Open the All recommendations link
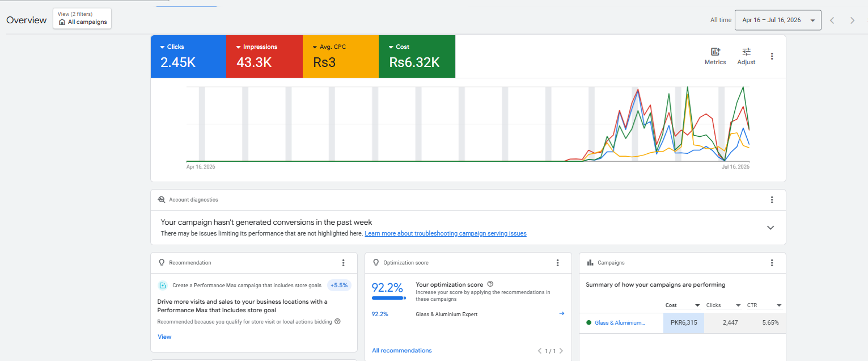Image resolution: width=868 pixels, height=361 pixels. pos(402,350)
